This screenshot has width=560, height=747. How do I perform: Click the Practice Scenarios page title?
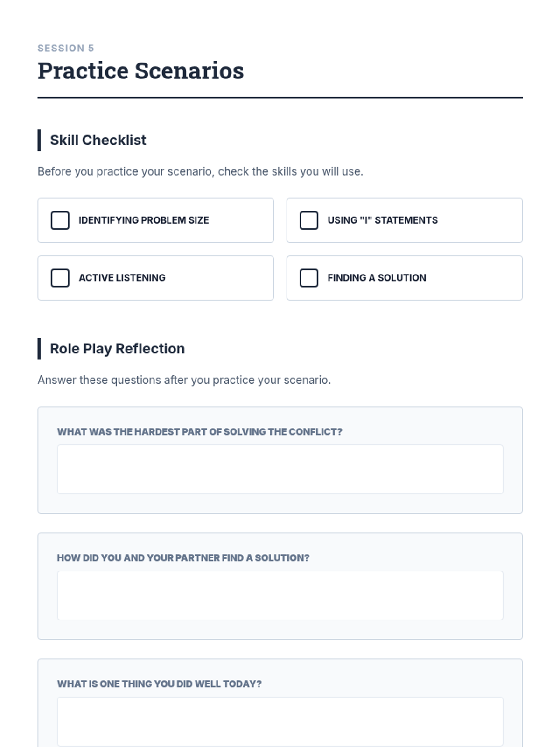click(140, 71)
